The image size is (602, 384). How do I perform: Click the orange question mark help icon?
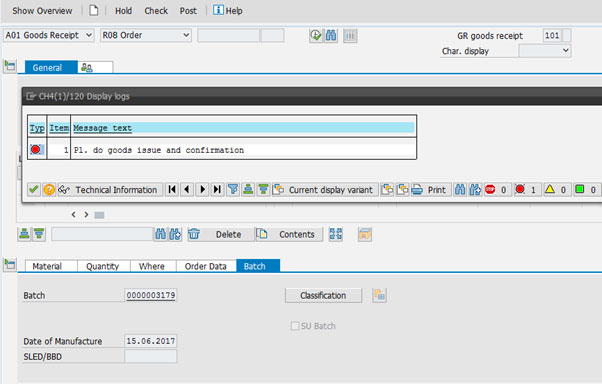point(49,189)
